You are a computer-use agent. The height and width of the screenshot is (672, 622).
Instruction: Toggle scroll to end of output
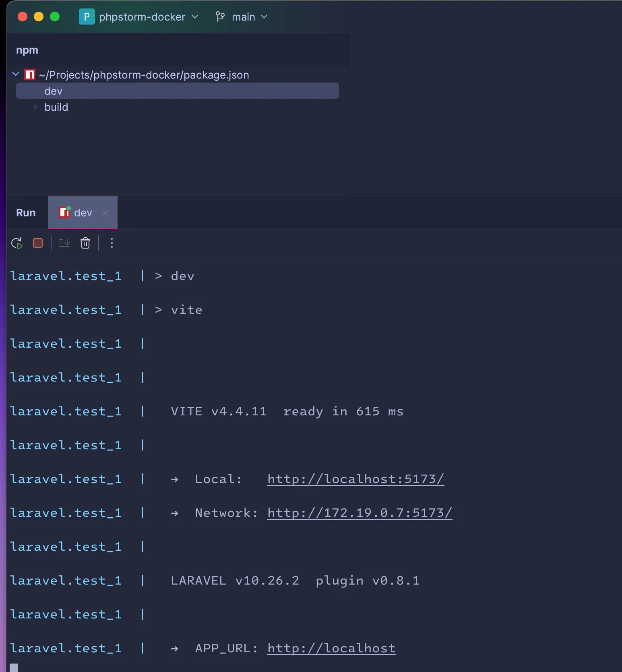[x=64, y=243]
